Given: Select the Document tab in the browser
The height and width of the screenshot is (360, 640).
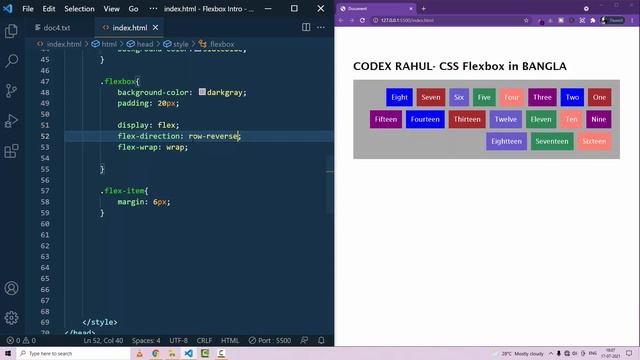Looking at the screenshot, I should click(376, 9).
